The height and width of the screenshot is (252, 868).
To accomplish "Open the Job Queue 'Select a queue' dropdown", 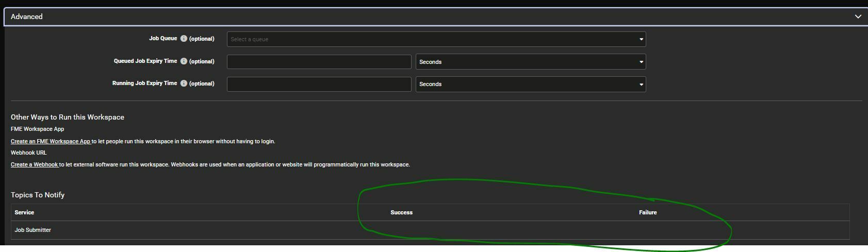I will (x=436, y=39).
